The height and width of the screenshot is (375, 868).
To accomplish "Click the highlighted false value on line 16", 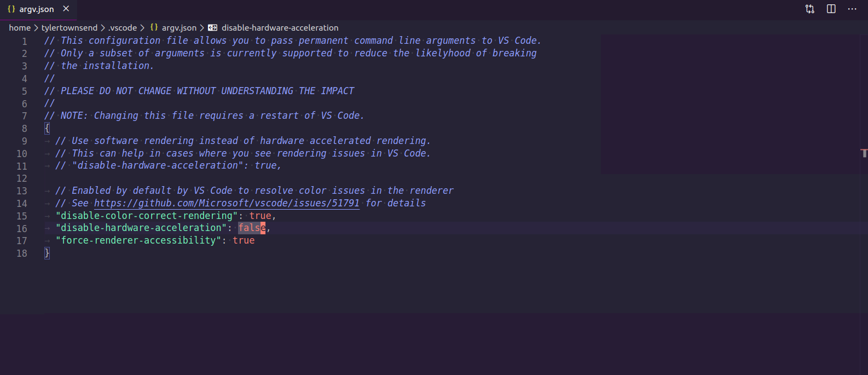I will point(251,228).
